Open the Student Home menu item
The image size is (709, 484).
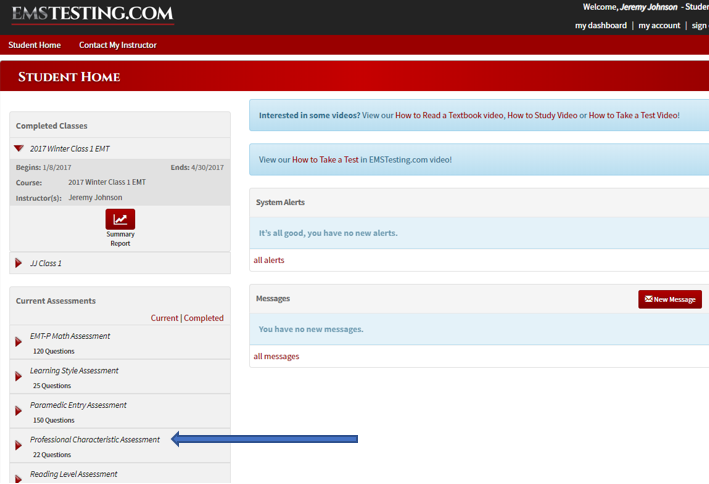(x=35, y=45)
